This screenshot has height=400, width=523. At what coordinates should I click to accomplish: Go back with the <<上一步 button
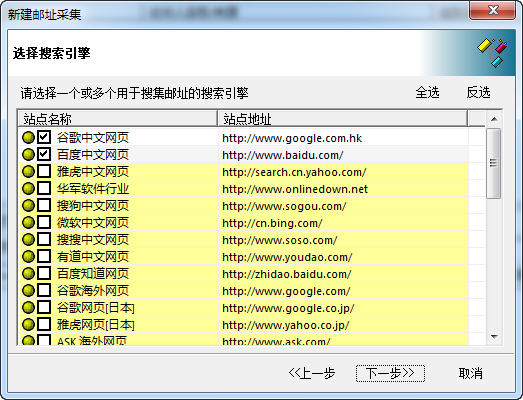(x=312, y=373)
